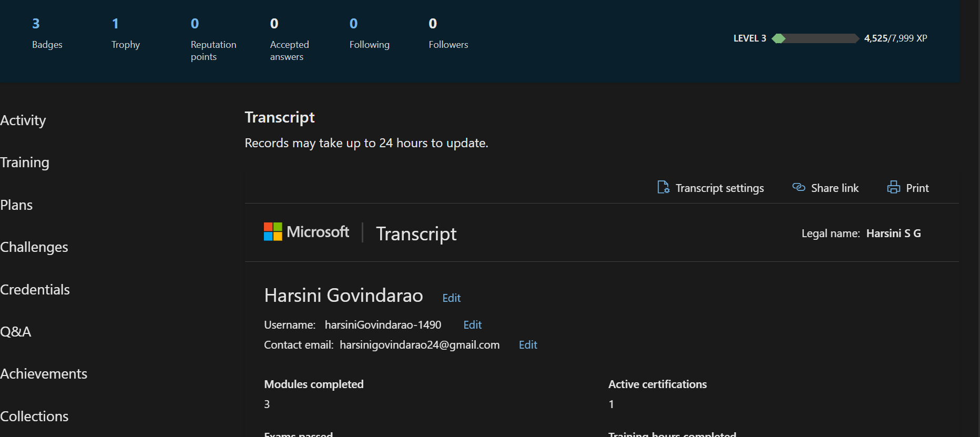Image resolution: width=980 pixels, height=437 pixels.
Task: Click the Transcript page heading
Action: pos(280,117)
